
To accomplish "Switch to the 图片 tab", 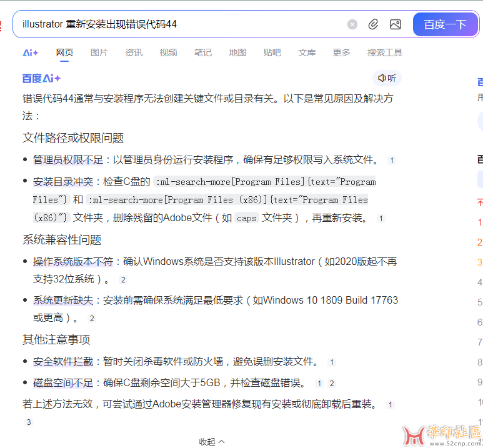I will pyautogui.click(x=99, y=52).
